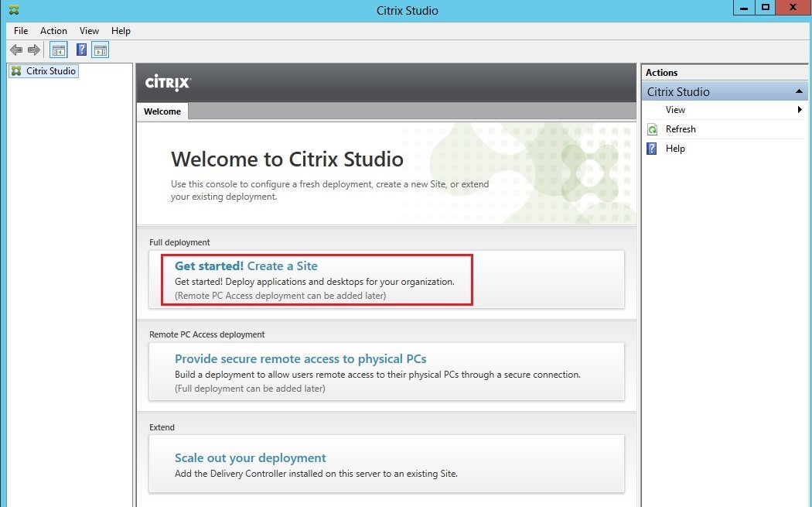Expand the View submenu arrow in Actions
Screen dimensions: 812x507
point(800,109)
